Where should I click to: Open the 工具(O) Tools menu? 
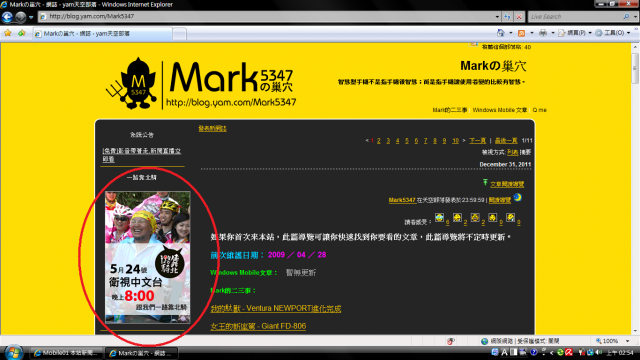tap(613, 33)
